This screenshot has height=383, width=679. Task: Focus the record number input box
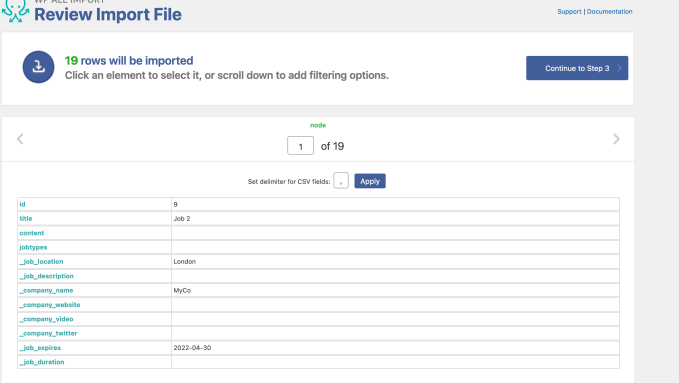click(x=301, y=146)
